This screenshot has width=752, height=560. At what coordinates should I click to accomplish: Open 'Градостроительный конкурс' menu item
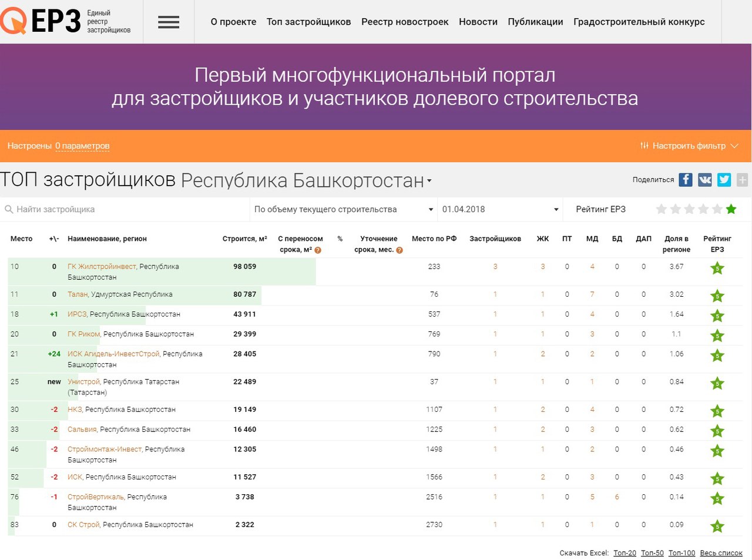pos(639,22)
